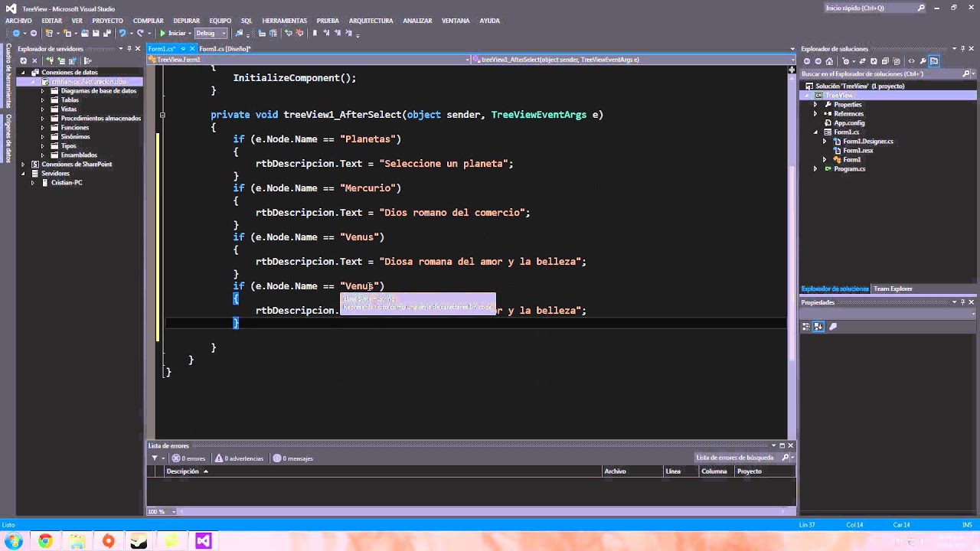The height and width of the screenshot is (551, 980).
Task: Toggle auto-hide pin on Explorador de soluciones
Action: [963, 49]
